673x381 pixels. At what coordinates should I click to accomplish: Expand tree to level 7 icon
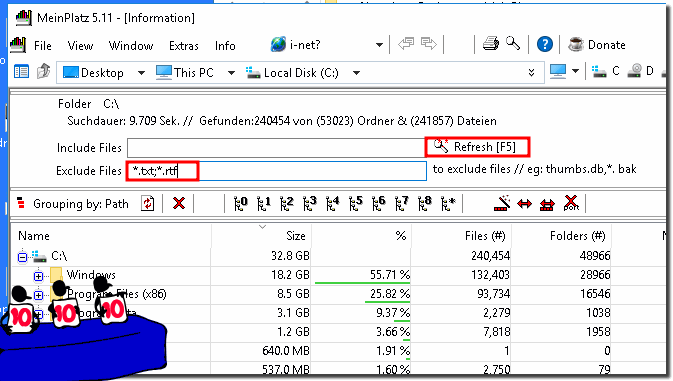click(x=402, y=203)
